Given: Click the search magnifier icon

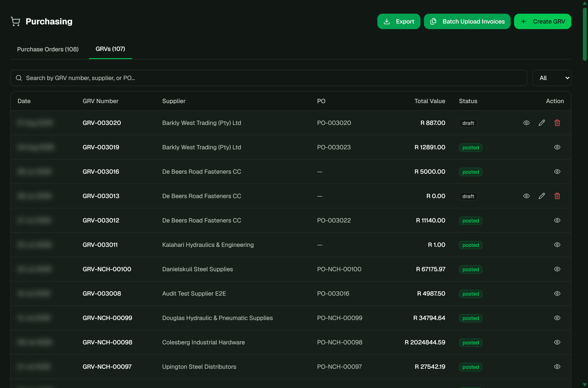Looking at the screenshot, I should pyautogui.click(x=19, y=78).
